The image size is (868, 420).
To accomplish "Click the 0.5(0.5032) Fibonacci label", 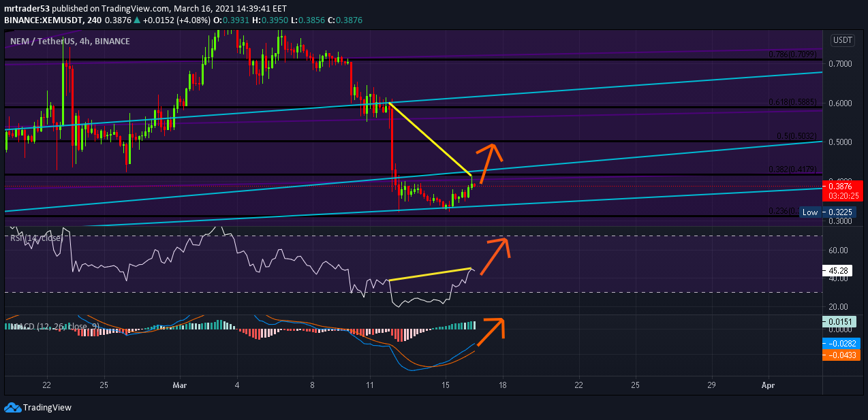I will point(797,136).
